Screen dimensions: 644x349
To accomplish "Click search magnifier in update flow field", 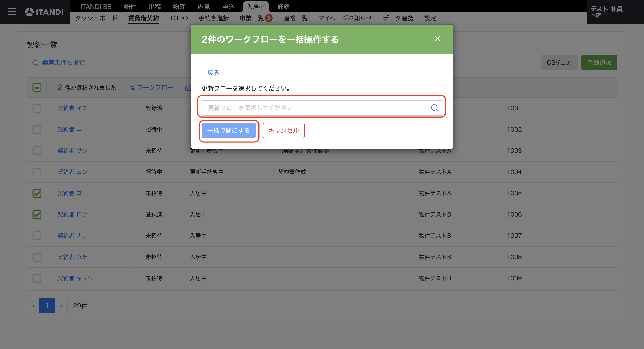I will click(435, 108).
